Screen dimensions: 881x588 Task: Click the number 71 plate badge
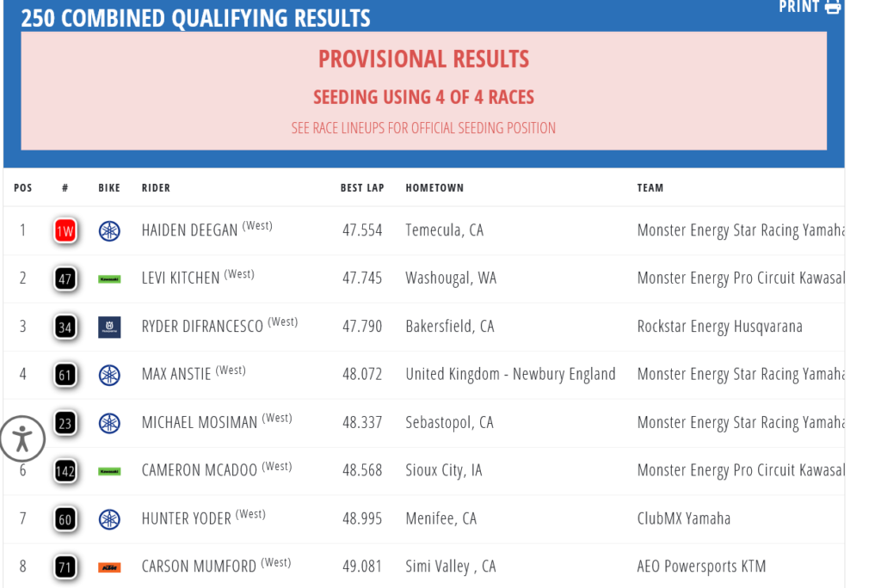(x=65, y=567)
